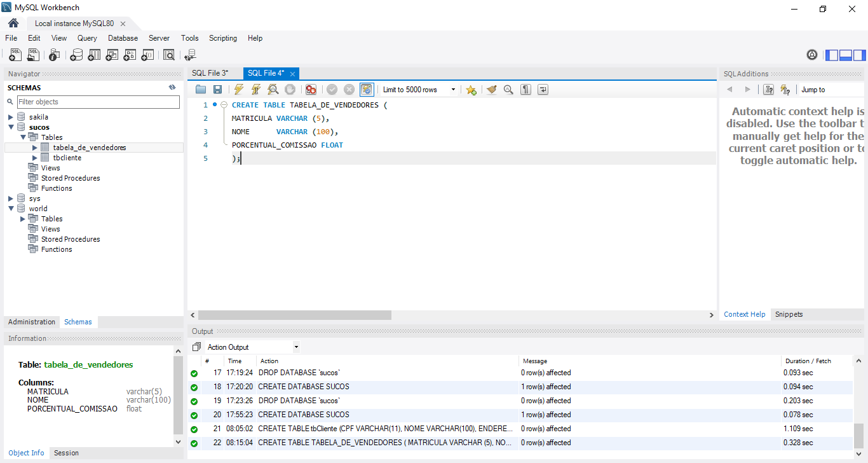
Task: Open the Scripting menu
Action: tap(223, 38)
